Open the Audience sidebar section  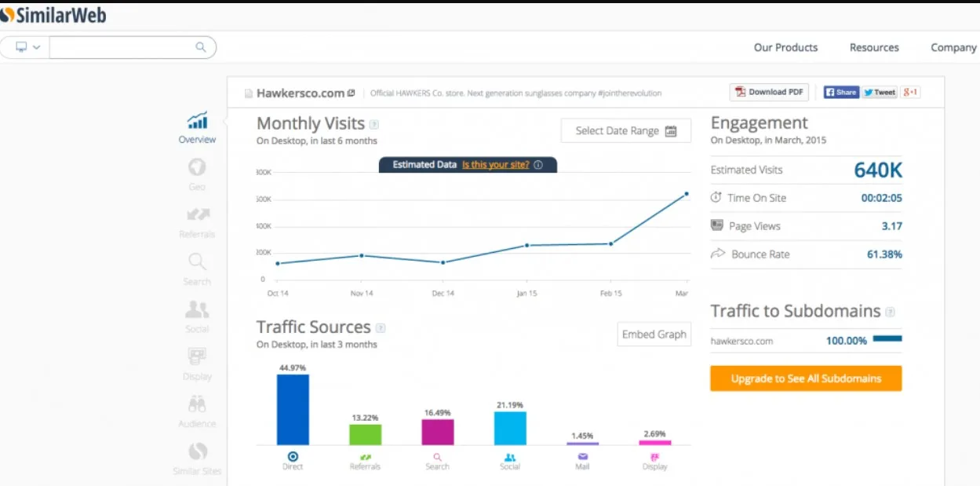[197, 411]
